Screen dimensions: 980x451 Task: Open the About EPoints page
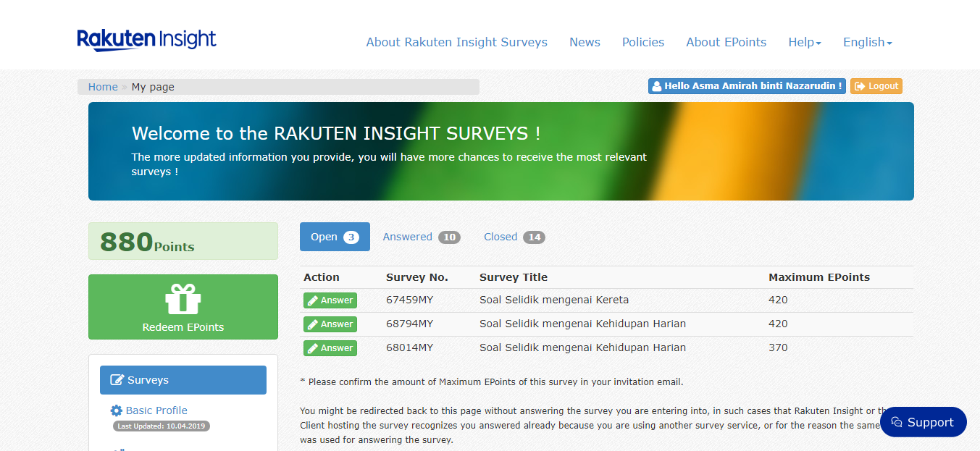pos(726,42)
